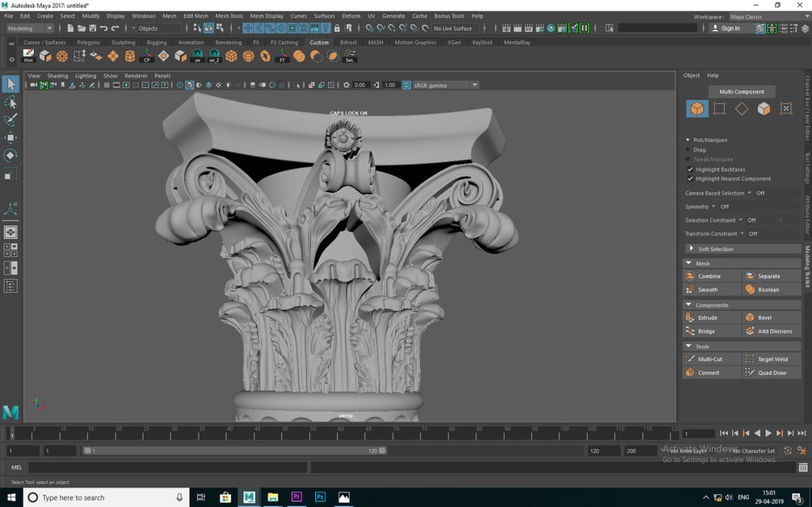
Task: Click the Multi-Component button
Action: [x=741, y=91]
